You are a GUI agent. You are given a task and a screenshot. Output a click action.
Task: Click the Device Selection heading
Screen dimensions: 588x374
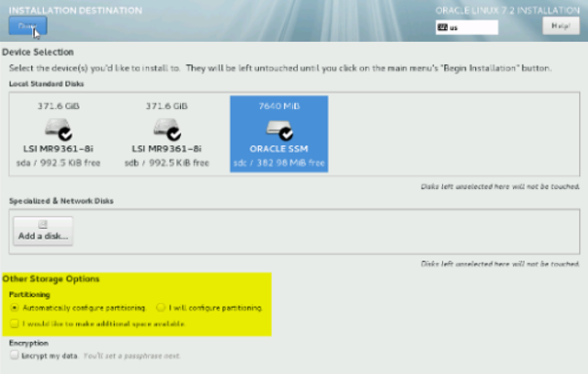[38, 53]
